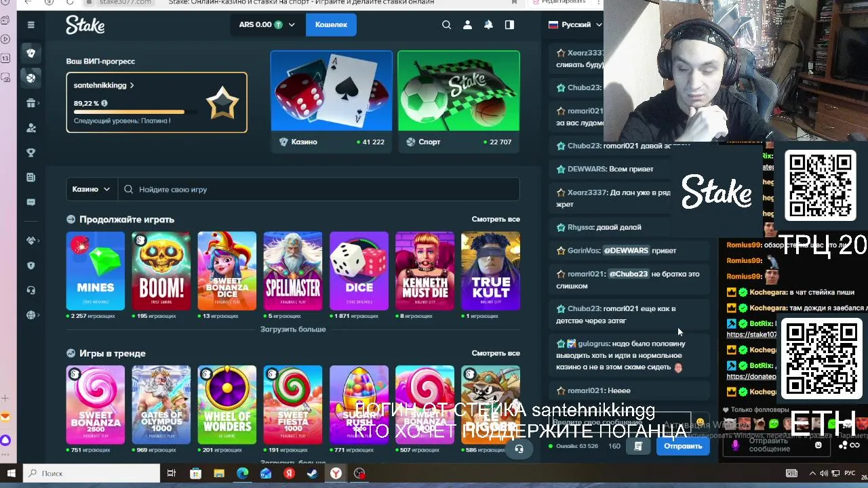The width and height of the screenshot is (868, 488).
Task: Open the Forum speech-bubble icon in sidebar
Action: coord(31,202)
